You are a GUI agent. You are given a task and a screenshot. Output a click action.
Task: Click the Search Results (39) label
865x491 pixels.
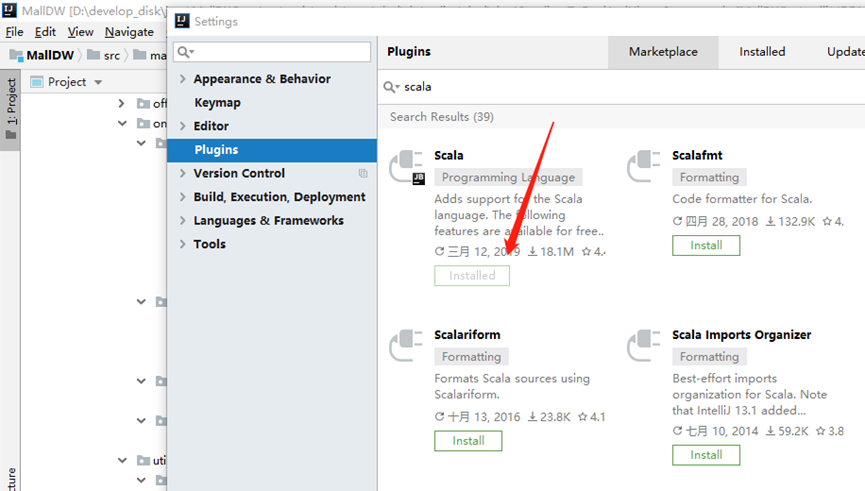point(442,117)
